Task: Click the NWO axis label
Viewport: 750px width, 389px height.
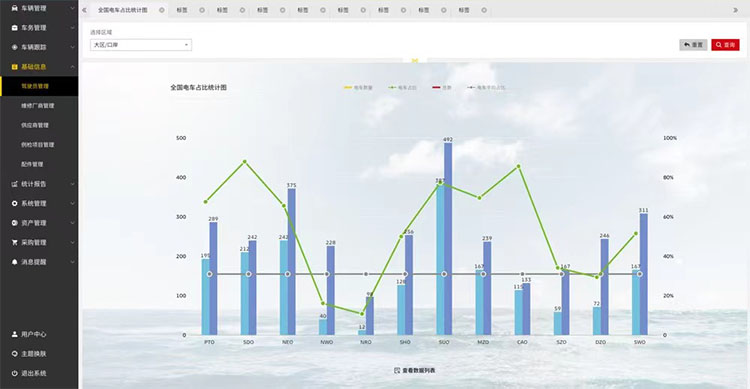Action: (327, 342)
